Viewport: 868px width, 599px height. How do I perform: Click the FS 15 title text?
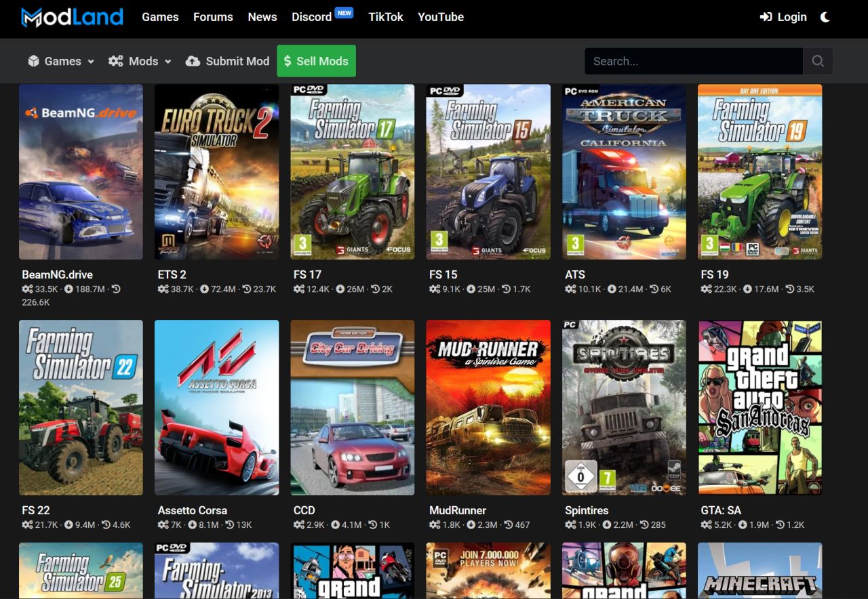(x=443, y=274)
